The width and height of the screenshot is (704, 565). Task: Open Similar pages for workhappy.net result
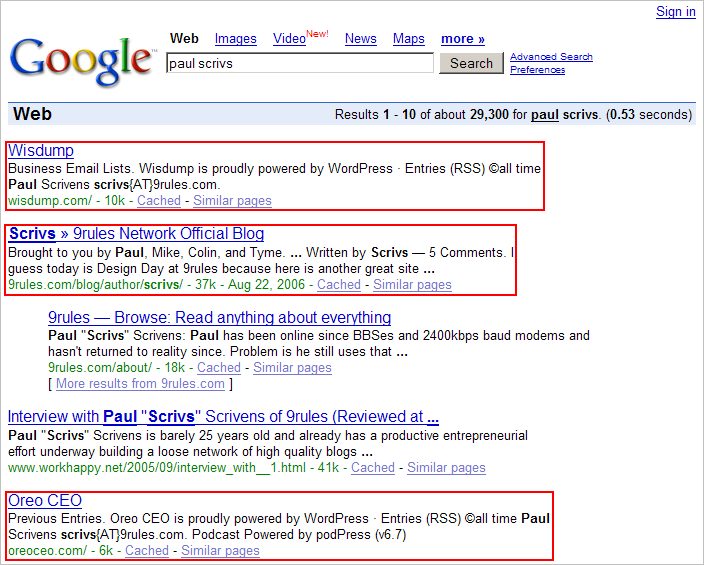click(446, 468)
